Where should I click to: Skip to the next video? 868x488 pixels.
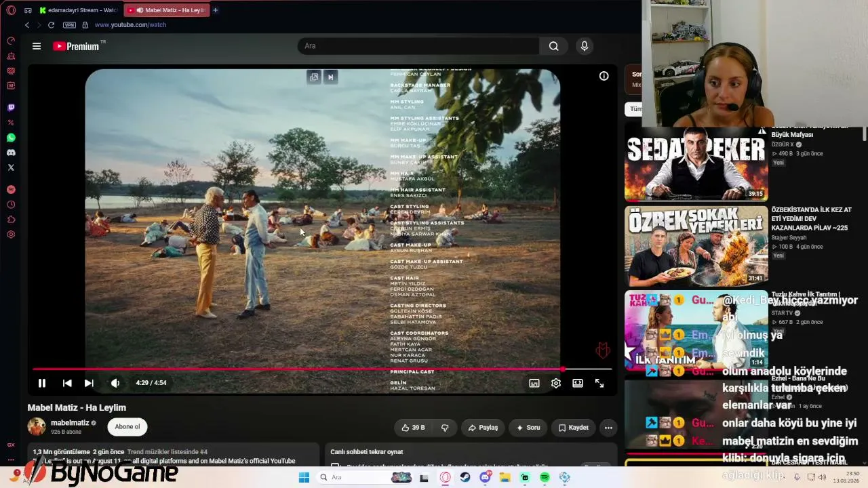(x=89, y=383)
